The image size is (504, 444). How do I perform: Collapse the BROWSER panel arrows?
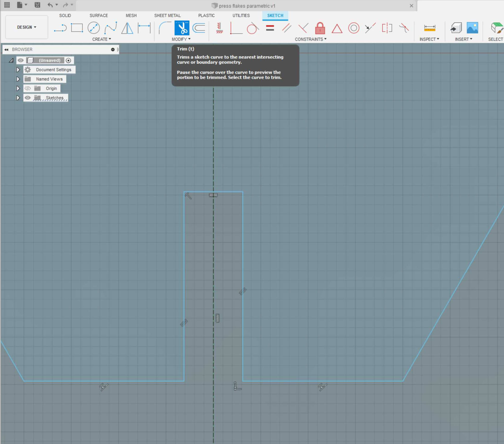(6, 49)
